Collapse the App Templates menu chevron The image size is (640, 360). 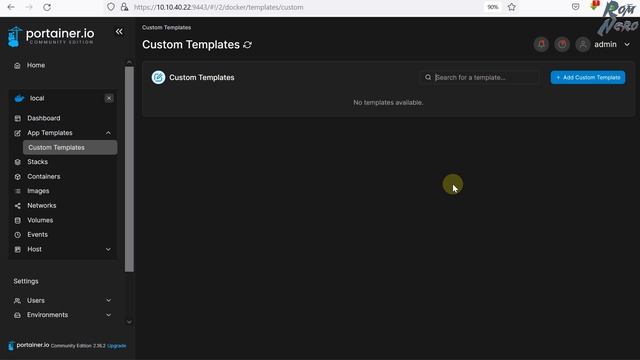[x=108, y=133]
